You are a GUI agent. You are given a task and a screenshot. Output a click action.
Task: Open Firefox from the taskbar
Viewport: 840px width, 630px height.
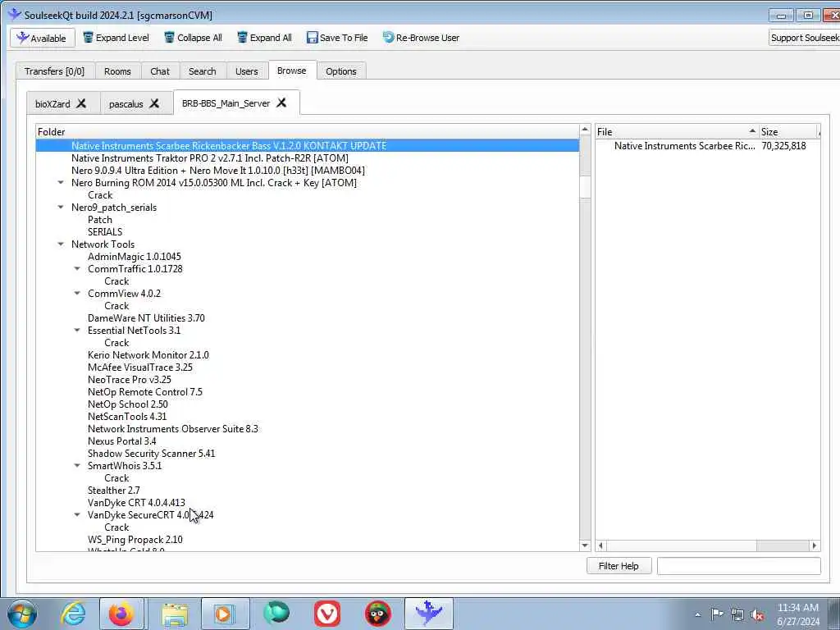tap(121, 614)
